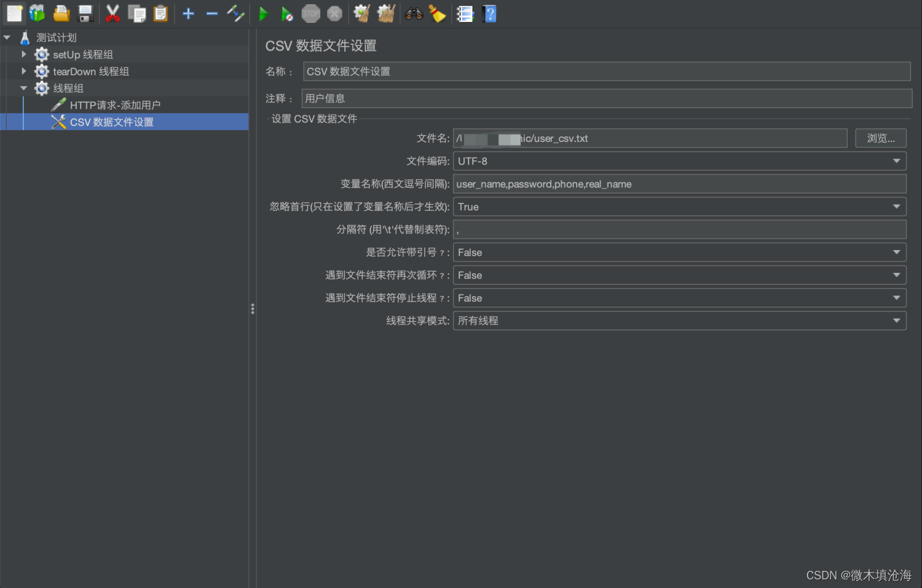
Task: Create a new test plan from toolbar
Action: 14,14
